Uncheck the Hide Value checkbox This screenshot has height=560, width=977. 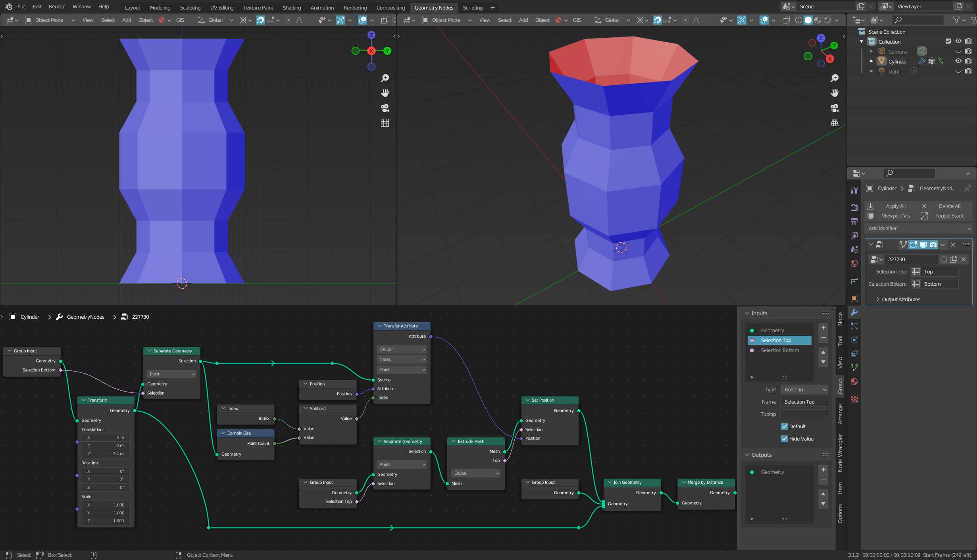(784, 439)
